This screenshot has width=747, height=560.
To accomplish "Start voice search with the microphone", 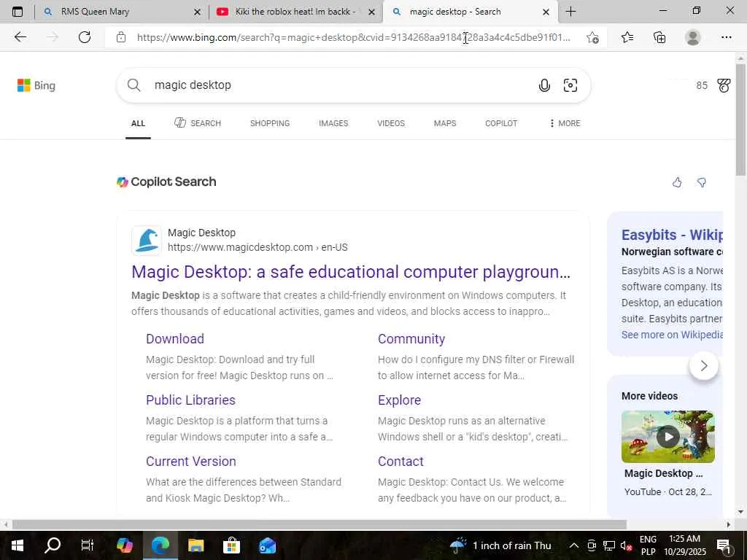I will 544,85.
